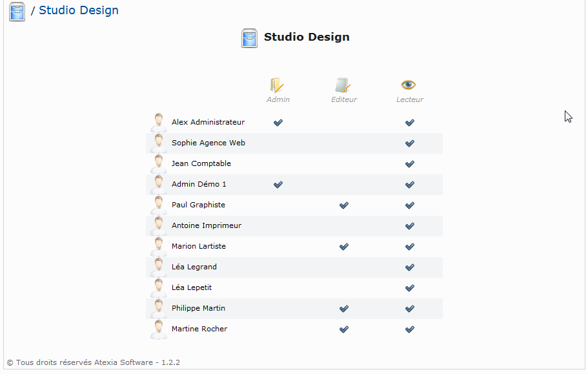
Task: Toggle the Lecteur checkmark for Jean Comptable
Action: [410, 164]
